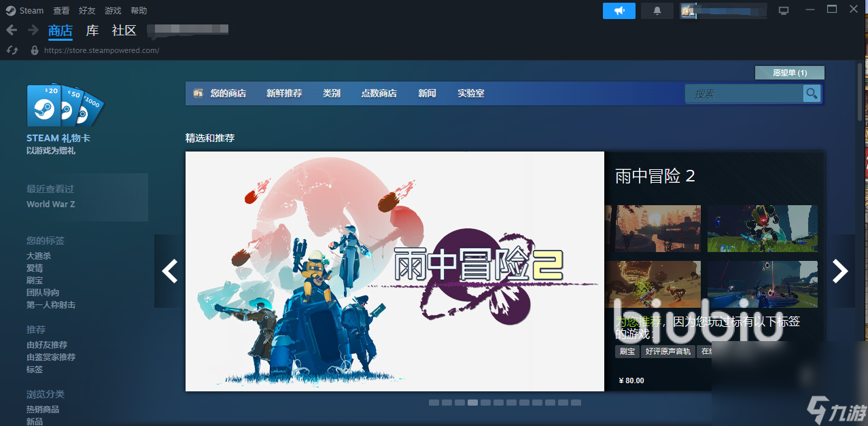868x426 pixels.
Task: Open 类别 dropdown
Action: click(332, 93)
